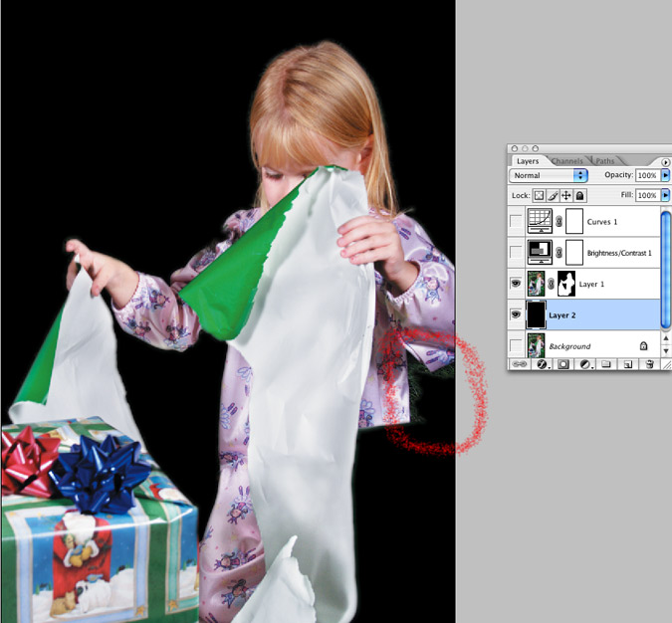This screenshot has height=623, width=672.
Task: Click mask link chain on Layer 1
Action: 552,284
